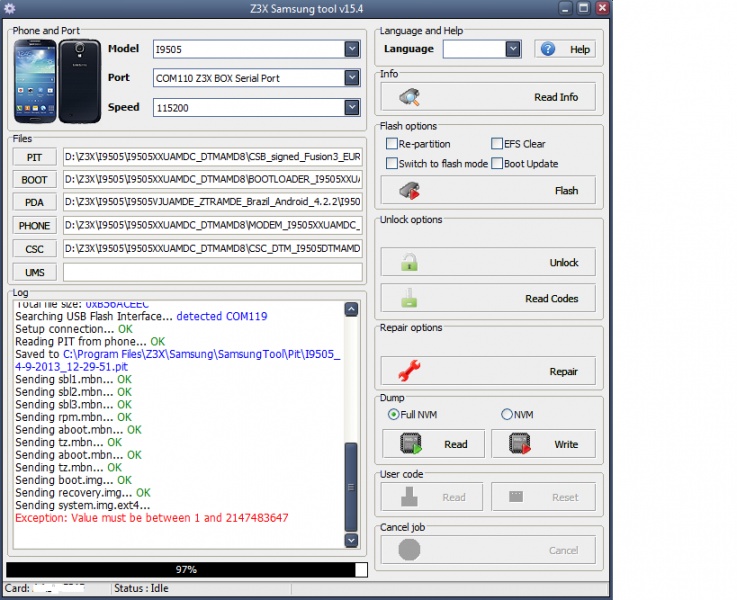
Task: Click the BOOT file button
Action: (34, 180)
